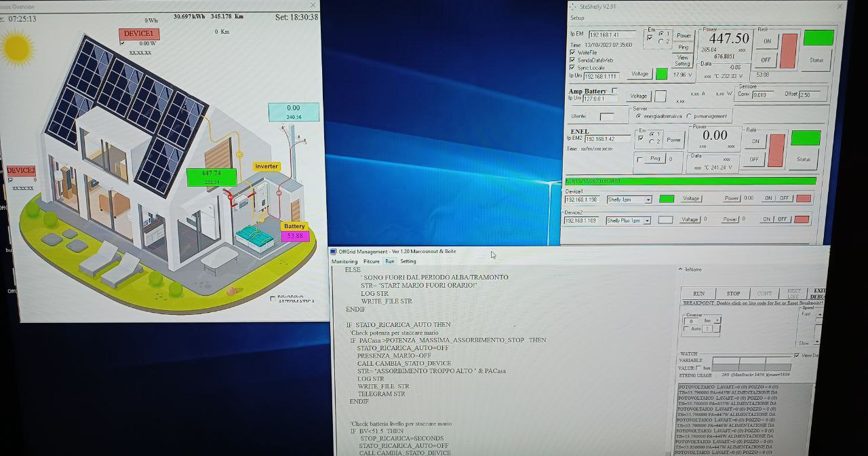Click the green 447.74 power box
This screenshot has width=868, height=456.
(212, 177)
